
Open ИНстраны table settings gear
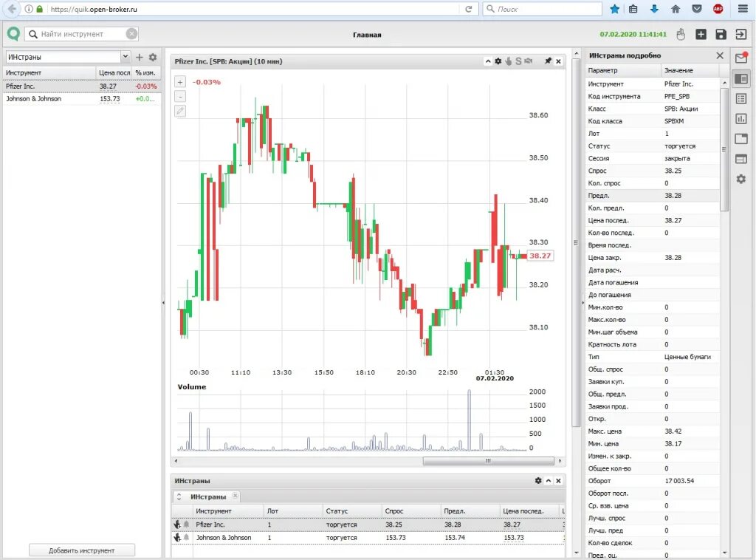538,481
